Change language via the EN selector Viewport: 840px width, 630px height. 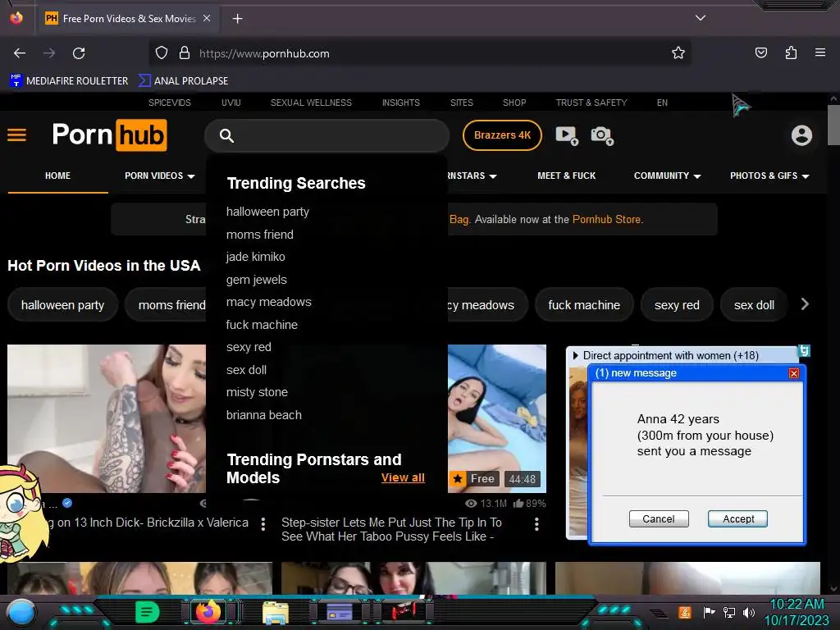[662, 103]
